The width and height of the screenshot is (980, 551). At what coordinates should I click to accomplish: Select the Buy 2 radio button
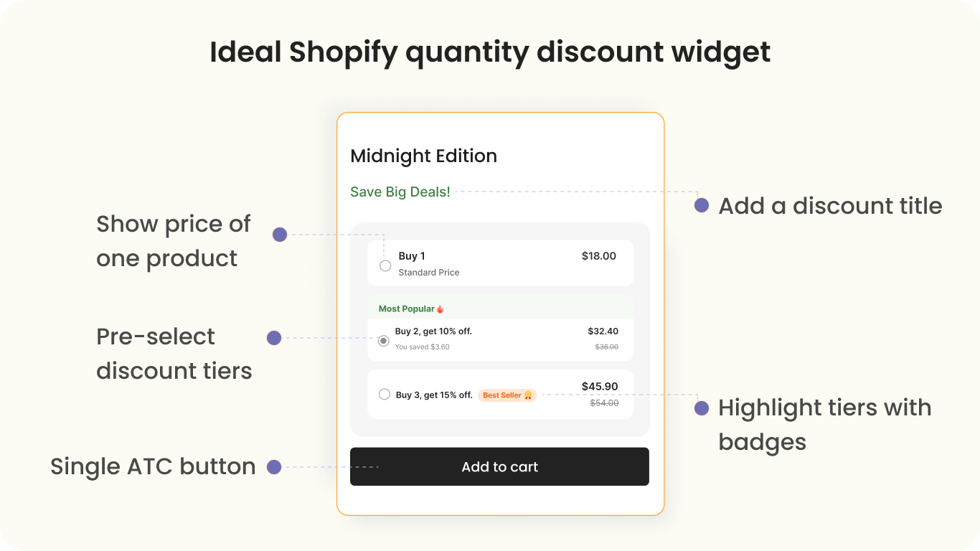(x=384, y=341)
